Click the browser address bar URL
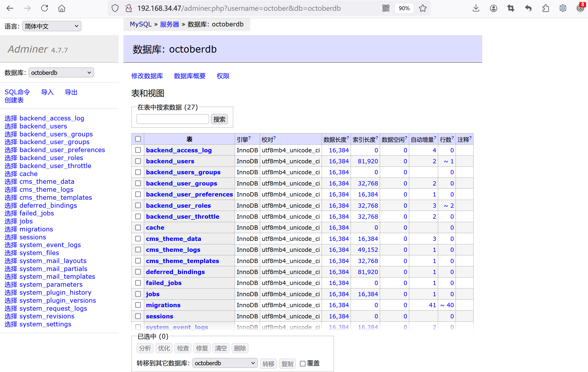Viewport: 588px width, 372px height. pos(239,8)
